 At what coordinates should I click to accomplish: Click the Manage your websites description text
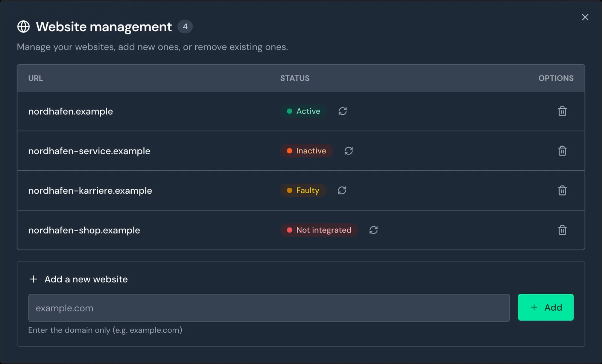(152, 47)
